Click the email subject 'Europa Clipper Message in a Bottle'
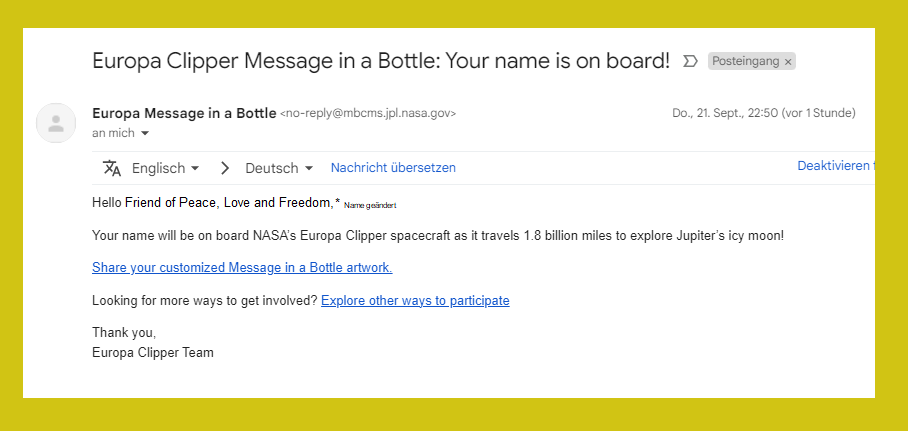 [x=259, y=61]
